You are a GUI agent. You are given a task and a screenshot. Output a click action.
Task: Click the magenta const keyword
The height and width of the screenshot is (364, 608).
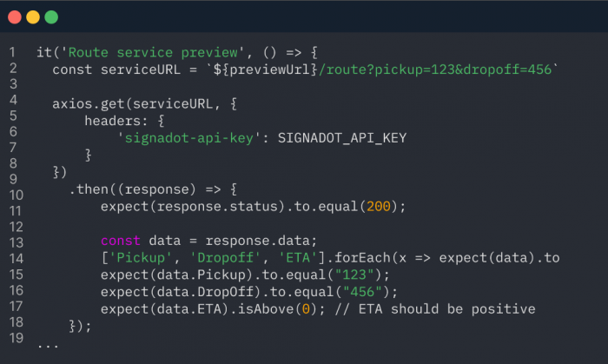point(120,241)
